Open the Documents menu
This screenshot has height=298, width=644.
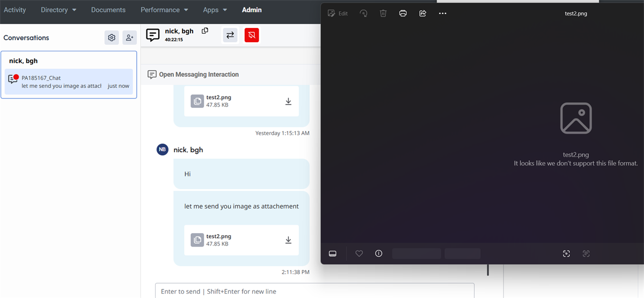point(108,10)
